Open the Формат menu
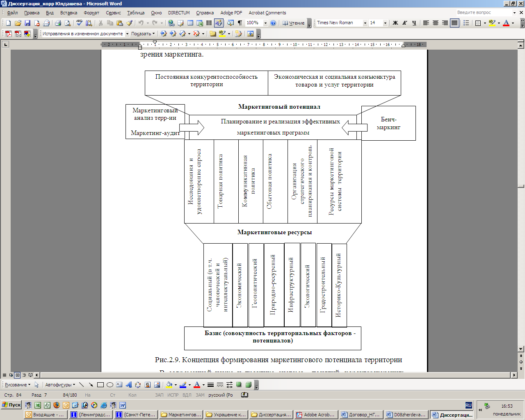This screenshot has width=525, height=420. (x=91, y=13)
